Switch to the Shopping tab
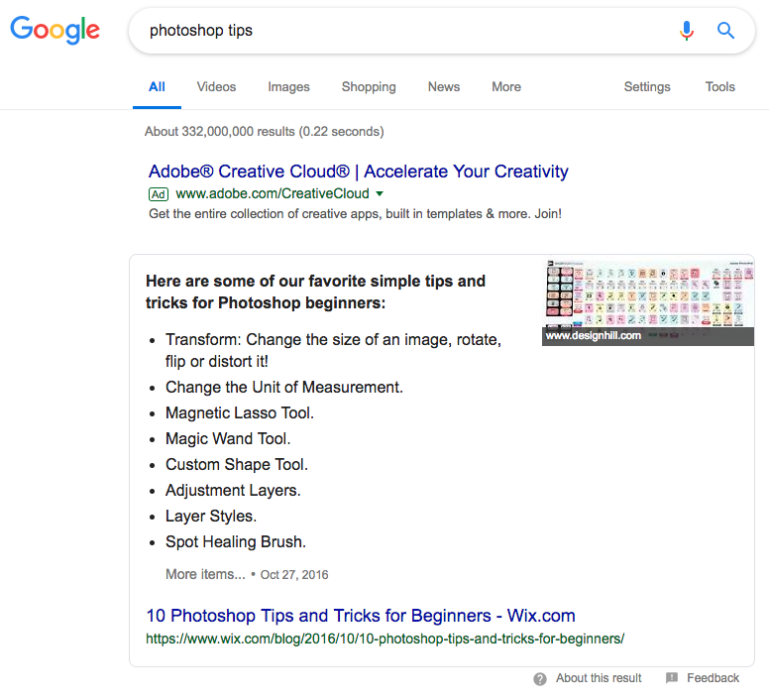The height and width of the screenshot is (700, 769). point(369,87)
